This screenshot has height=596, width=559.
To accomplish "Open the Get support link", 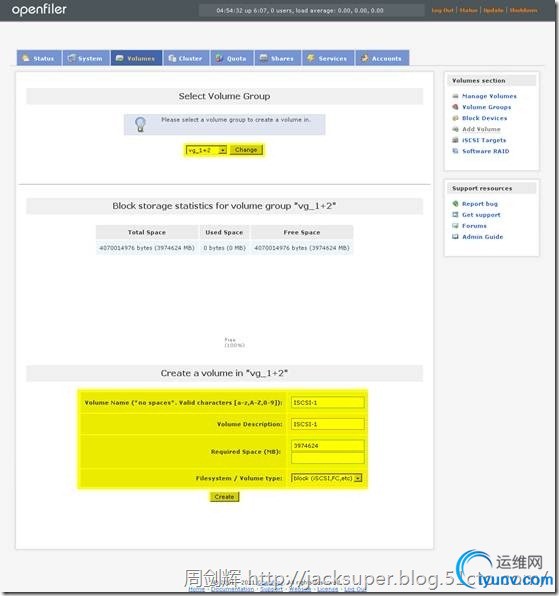I will pos(481,215).
